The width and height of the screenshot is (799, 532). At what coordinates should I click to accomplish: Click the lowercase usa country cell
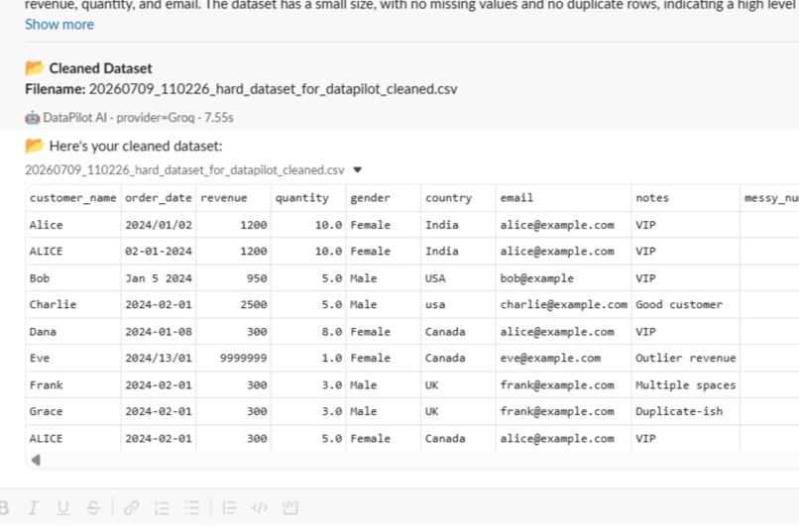(459, 304)
